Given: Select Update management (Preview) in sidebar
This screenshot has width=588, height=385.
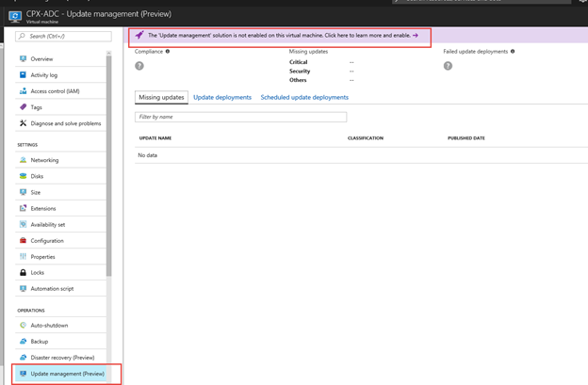Looking at the screenshot, I should click(62, 374).
